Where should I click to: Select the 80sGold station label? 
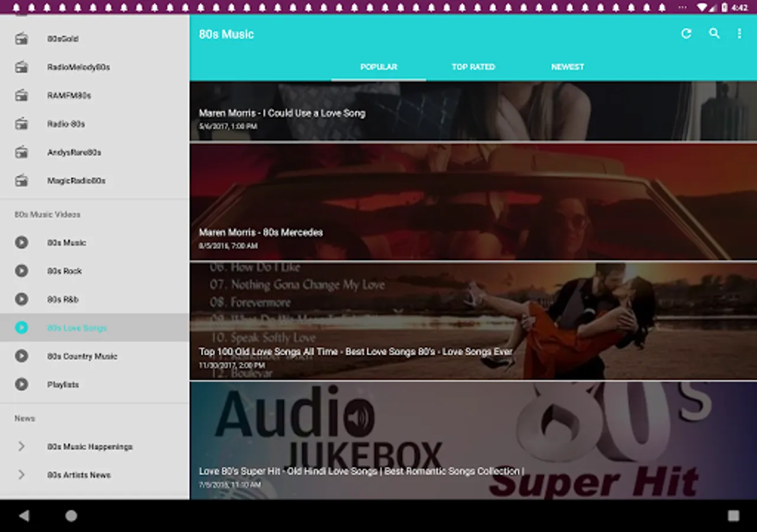point(63,39)
